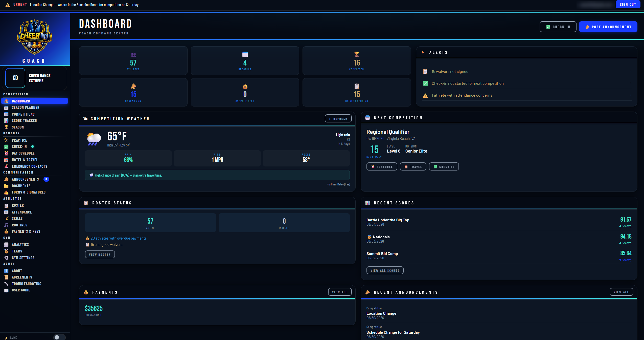Screen dimensions: 644x340
Task: Click the Check-In button in the header
Action: coord(558,27)
